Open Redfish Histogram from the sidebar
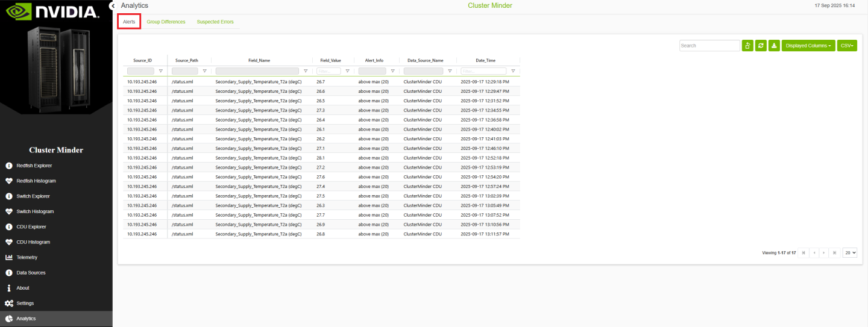This screenshot has height=327, width=868. click(x=36, y=181)
